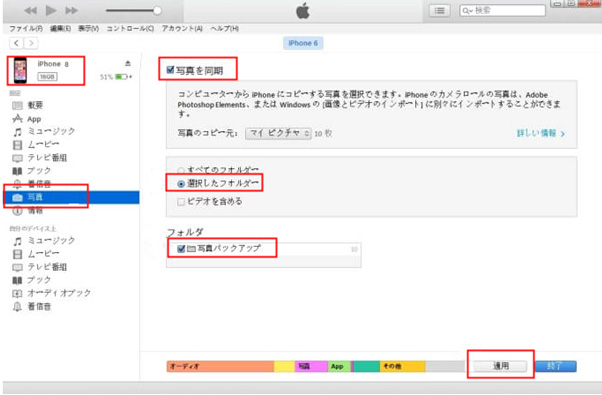This screenshot has width=602, height=395.
Task: Open the マイ ピクチャ source dropdown
Action: 278,133
